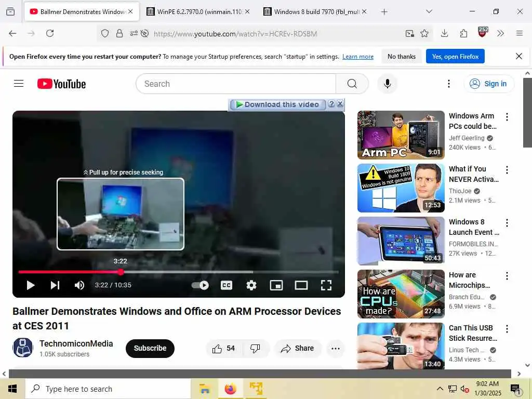Toggle closed captions CC button

pos(227,285)
